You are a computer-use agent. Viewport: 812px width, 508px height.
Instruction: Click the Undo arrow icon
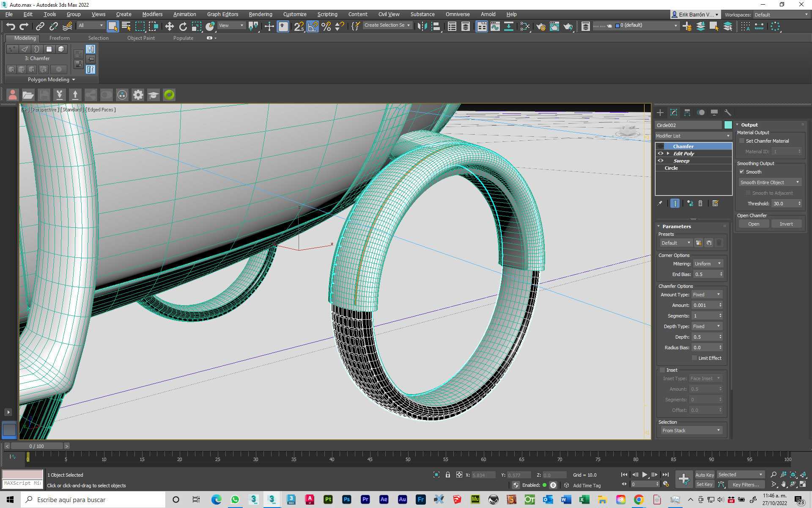pos(11,26)
